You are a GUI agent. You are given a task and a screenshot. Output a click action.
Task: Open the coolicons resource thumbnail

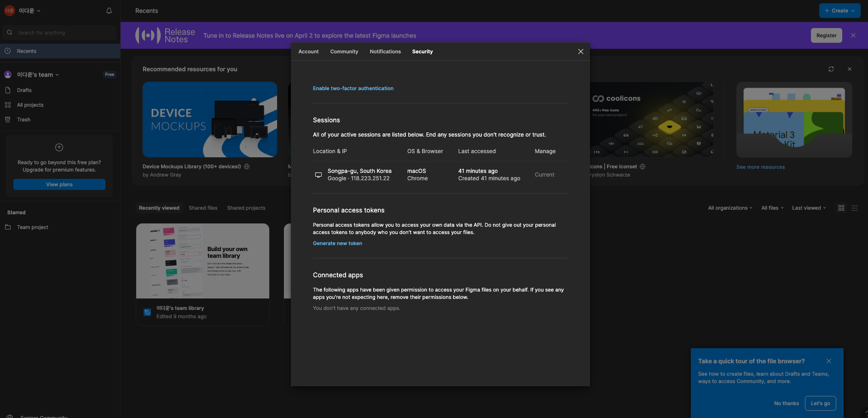652,120
